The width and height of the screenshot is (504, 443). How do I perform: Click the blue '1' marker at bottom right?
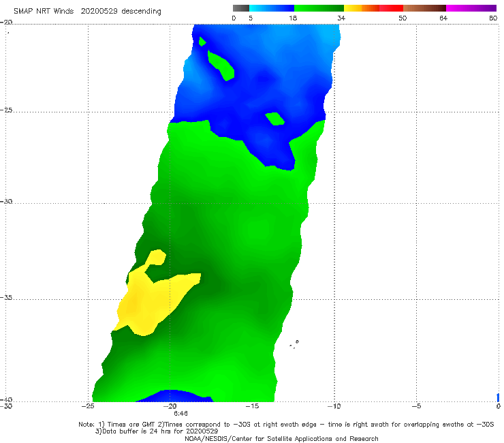pos(499,397)
